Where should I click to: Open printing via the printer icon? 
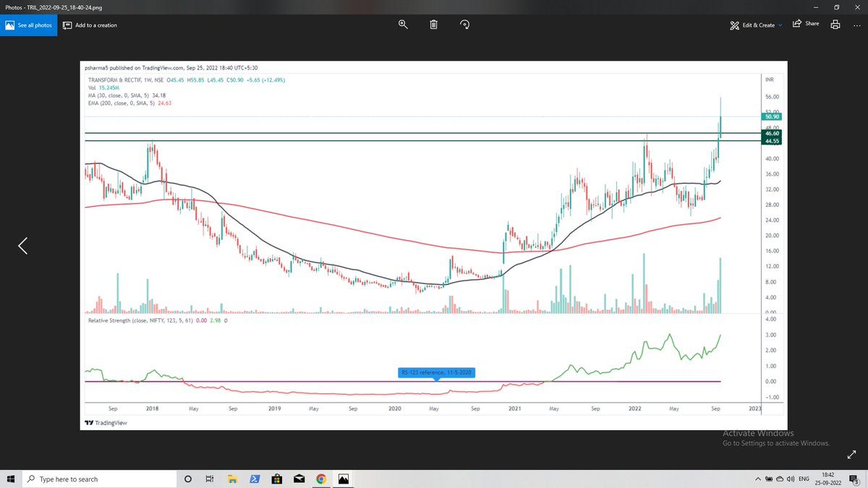(835, 24)
